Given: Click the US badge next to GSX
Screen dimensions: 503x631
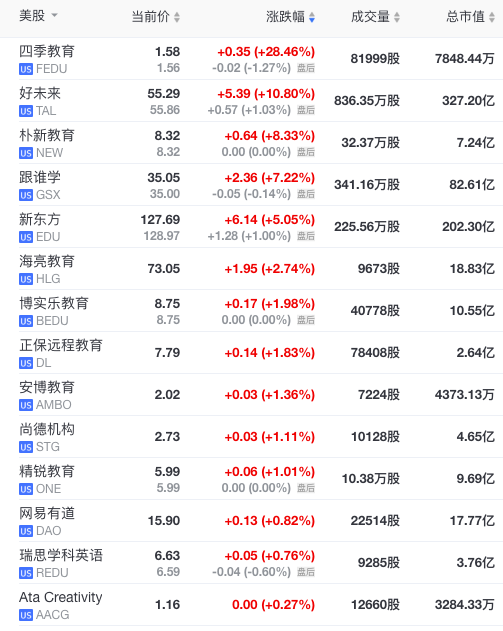Looking at the screenshot, I should coord(26,195).
